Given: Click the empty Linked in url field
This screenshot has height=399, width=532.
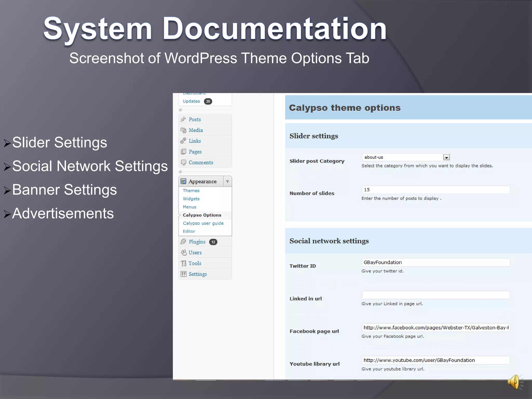Looking at the screenshot, I should [x=436, y=295].
